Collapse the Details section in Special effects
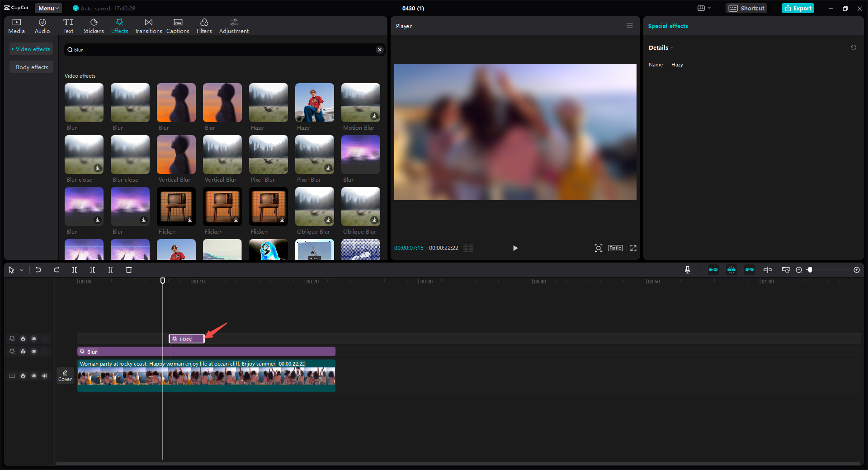Viewport: 868px width, 470px height. 672,47
